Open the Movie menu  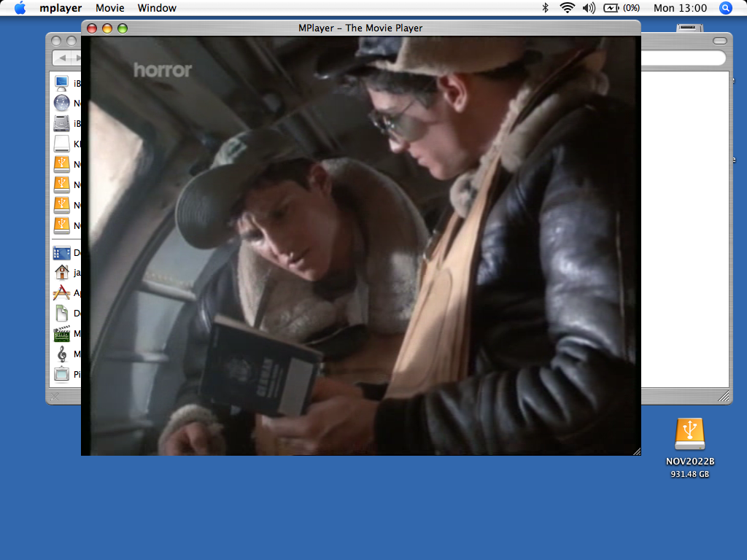pos(109,8)
